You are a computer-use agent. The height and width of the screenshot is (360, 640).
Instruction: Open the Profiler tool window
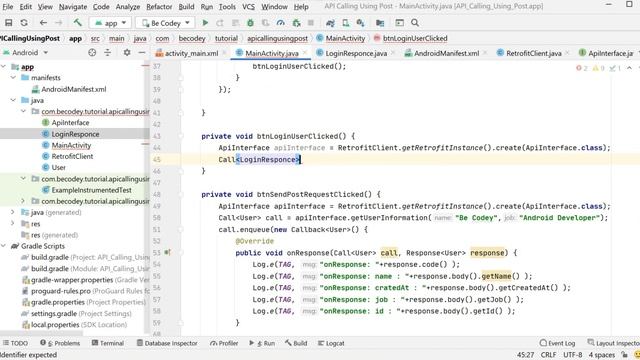tap(224, 343)
